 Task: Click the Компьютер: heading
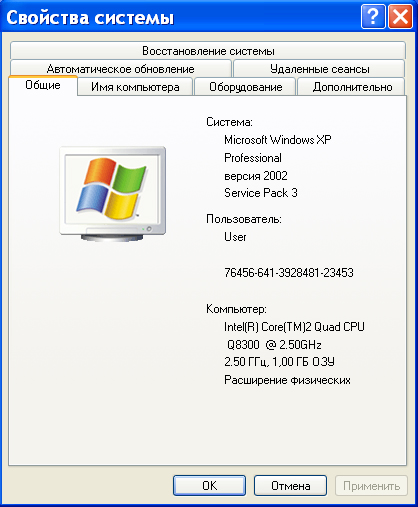click(236, 309)
